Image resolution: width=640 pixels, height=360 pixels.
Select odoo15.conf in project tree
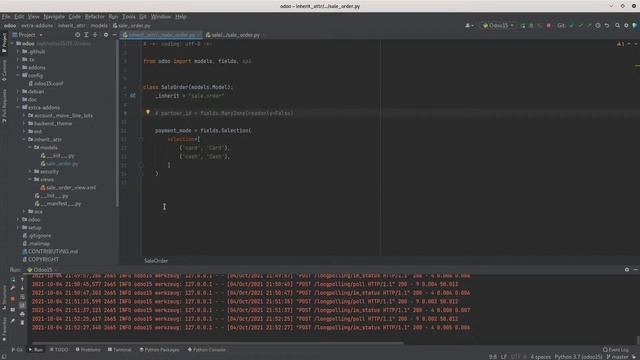click(45, 84)
